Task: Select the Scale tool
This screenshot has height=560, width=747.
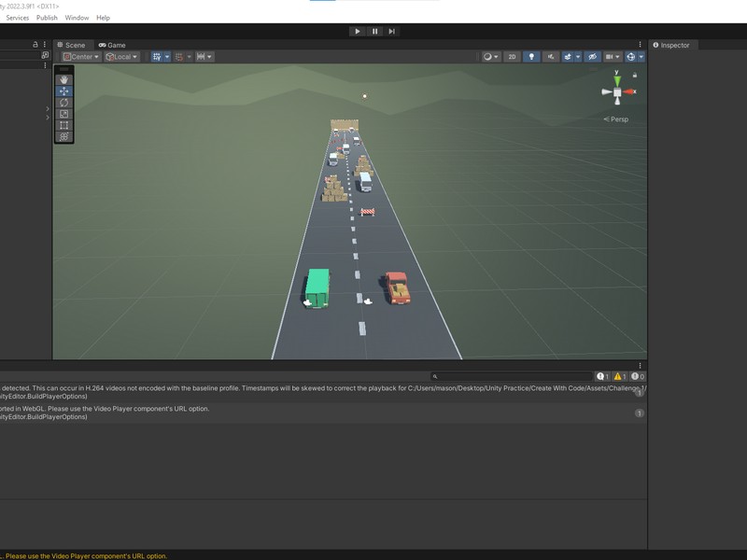Action: 63,114
